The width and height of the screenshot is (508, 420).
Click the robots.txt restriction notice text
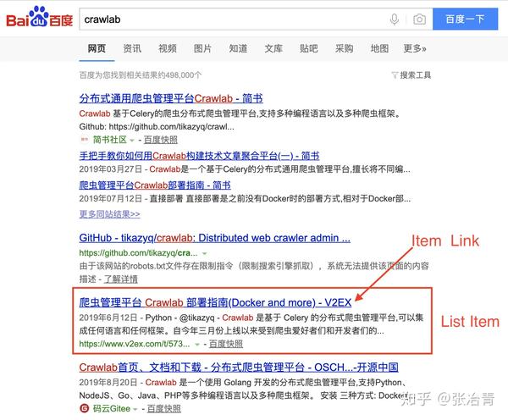pos(254,272)
